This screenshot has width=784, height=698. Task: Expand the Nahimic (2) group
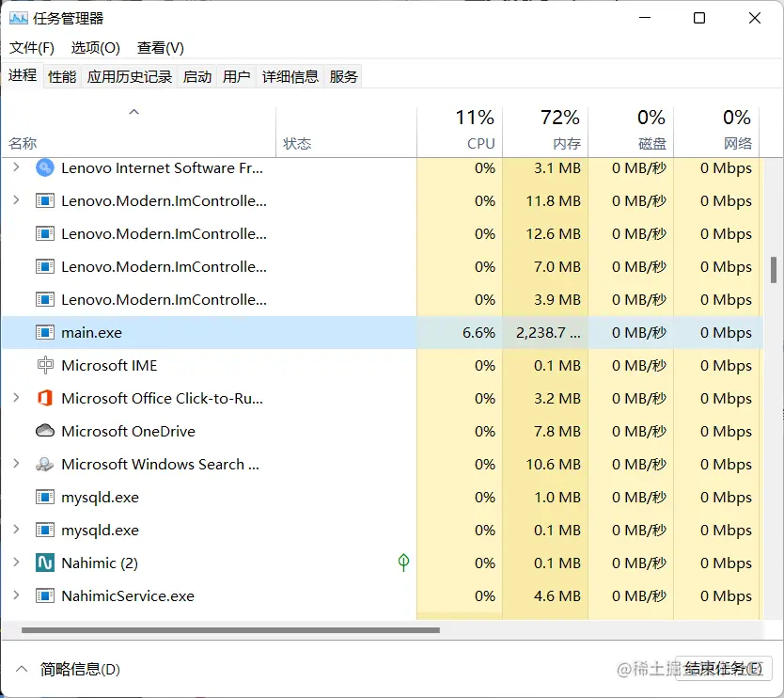[x=16, y=563]
